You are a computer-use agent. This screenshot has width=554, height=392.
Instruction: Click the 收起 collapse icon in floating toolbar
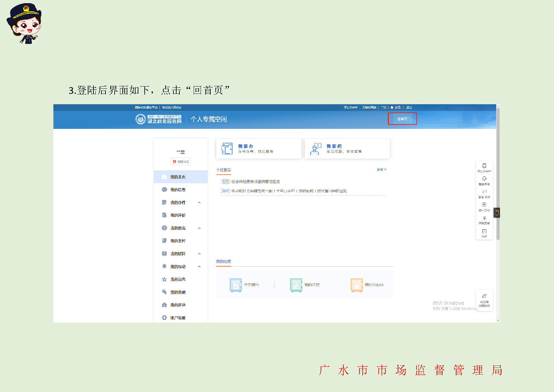coord(484,231)
